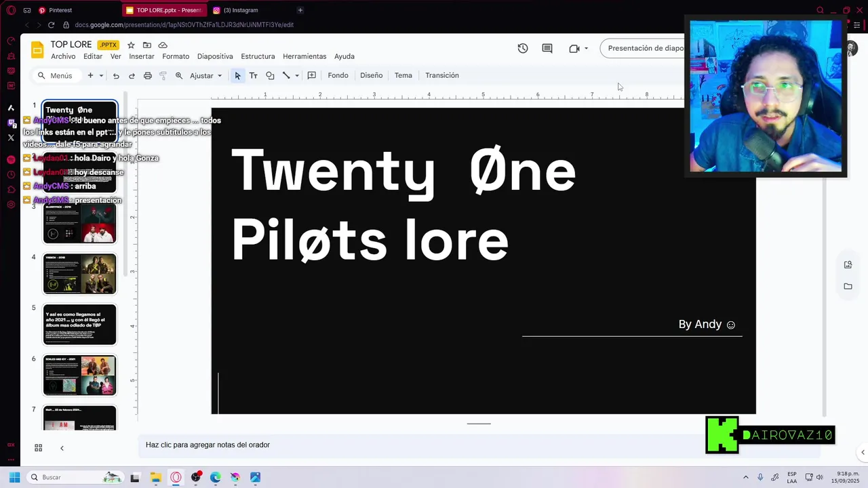The height and width of the screenshot is (488, 868).
Task: Open grid view of slides
Action: 38,448
